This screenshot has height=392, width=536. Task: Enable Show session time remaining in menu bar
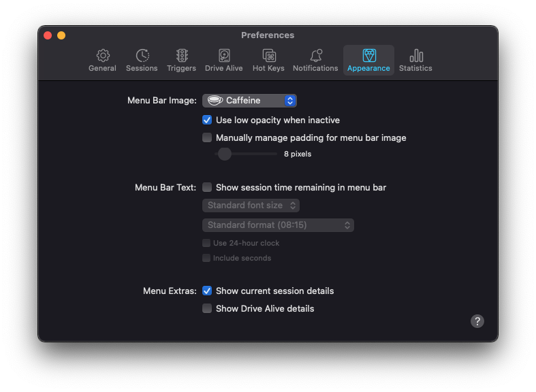tap(207, 187)
